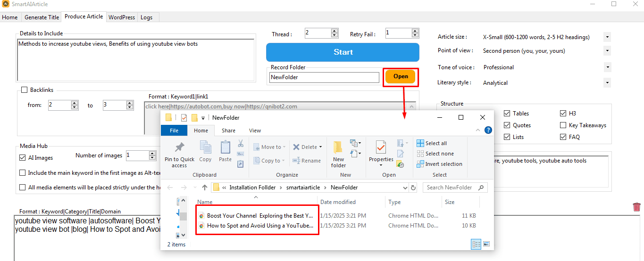Open the File menu in Explorer

[x=174, y=130]
